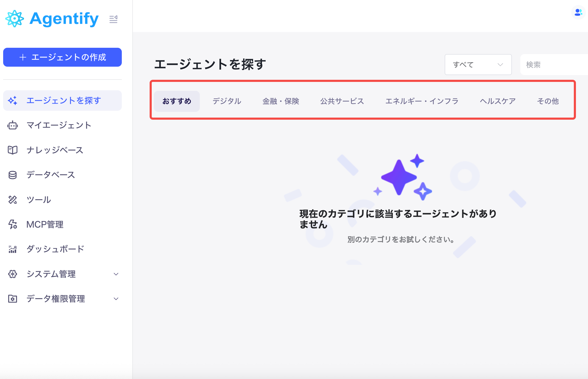Open the エージェントを探す sidebar item
588x379 pixels.
click(x=62, y=101)
